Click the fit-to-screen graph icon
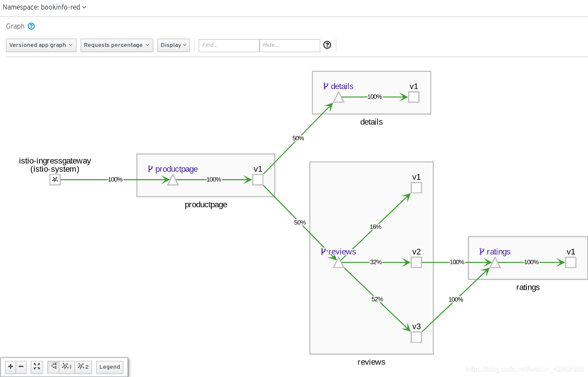 tap(37, 367)
